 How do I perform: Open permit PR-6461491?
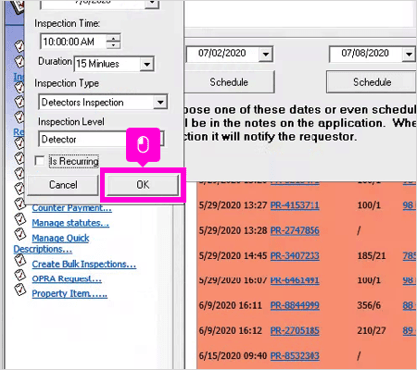coord(295,280)
